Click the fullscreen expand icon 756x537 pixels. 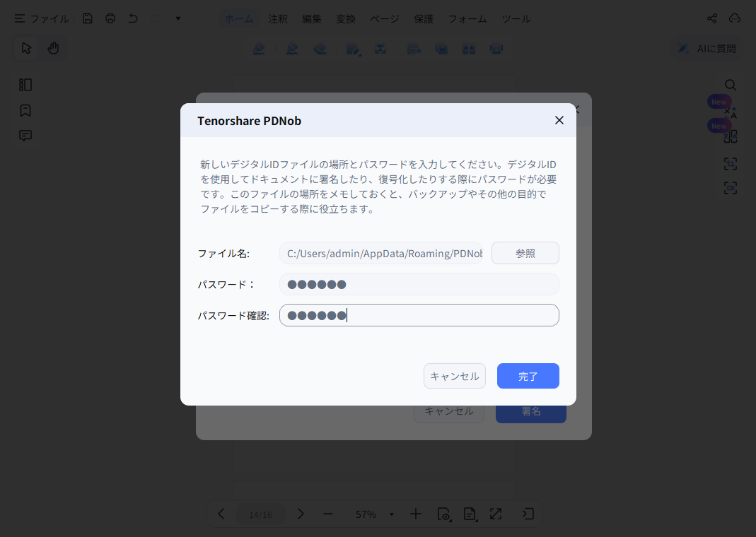pyautogui.click(x=496, y=514)
